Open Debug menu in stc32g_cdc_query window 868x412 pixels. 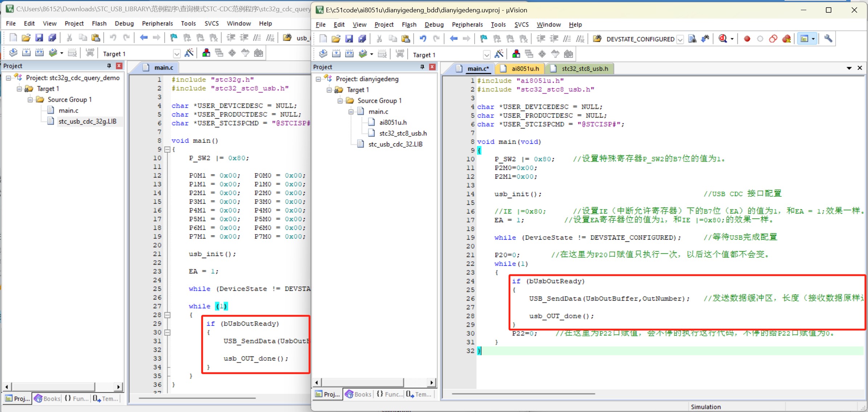(124, 23)
